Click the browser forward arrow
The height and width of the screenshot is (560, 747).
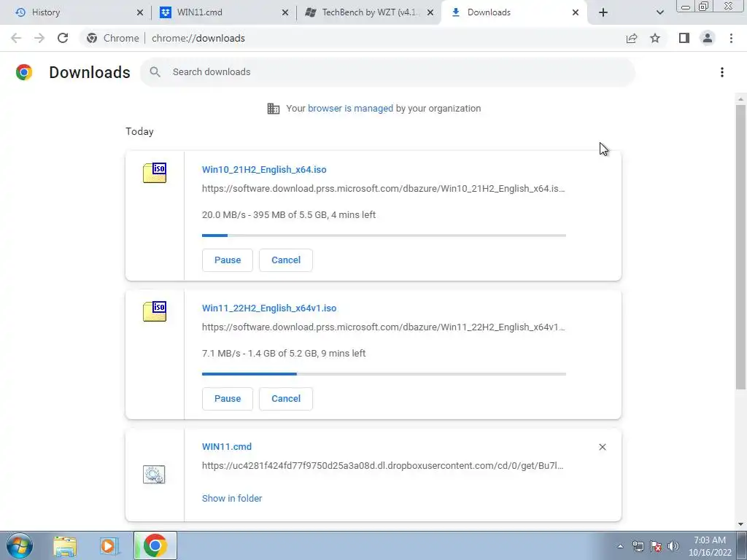(39, 38)
